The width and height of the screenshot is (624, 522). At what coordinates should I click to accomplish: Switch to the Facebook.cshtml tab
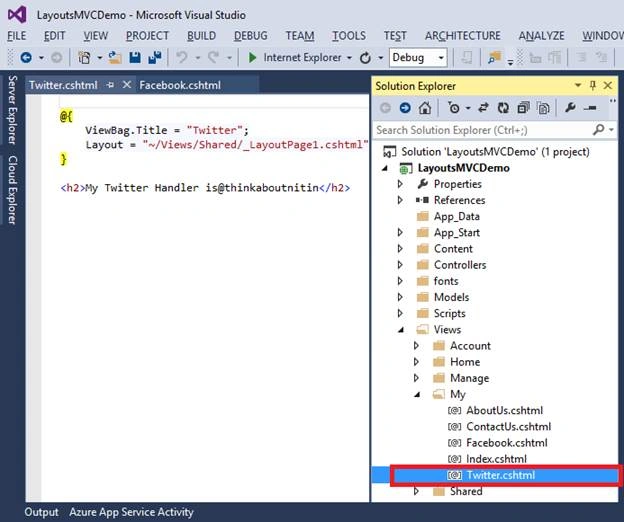coord(180,85)
